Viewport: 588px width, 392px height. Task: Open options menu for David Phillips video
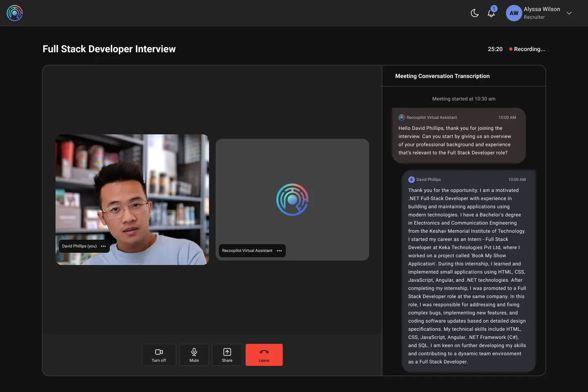pyautogui.click(x=103, y=246)
